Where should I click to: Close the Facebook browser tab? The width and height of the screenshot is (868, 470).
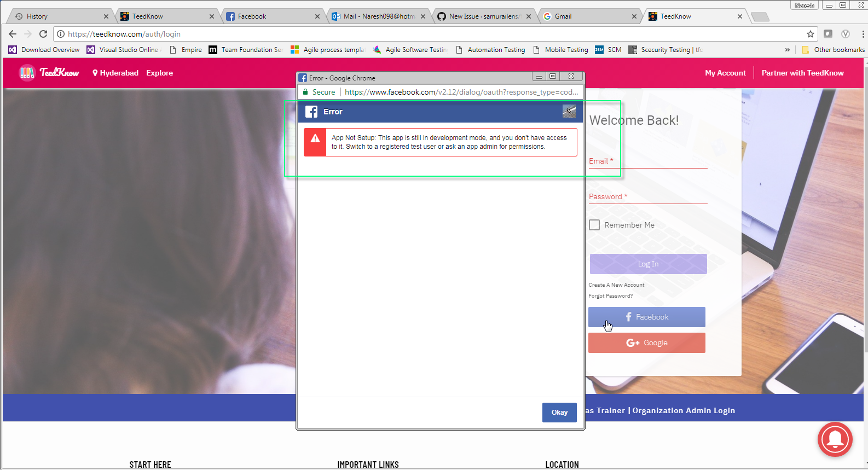point(317,16)
